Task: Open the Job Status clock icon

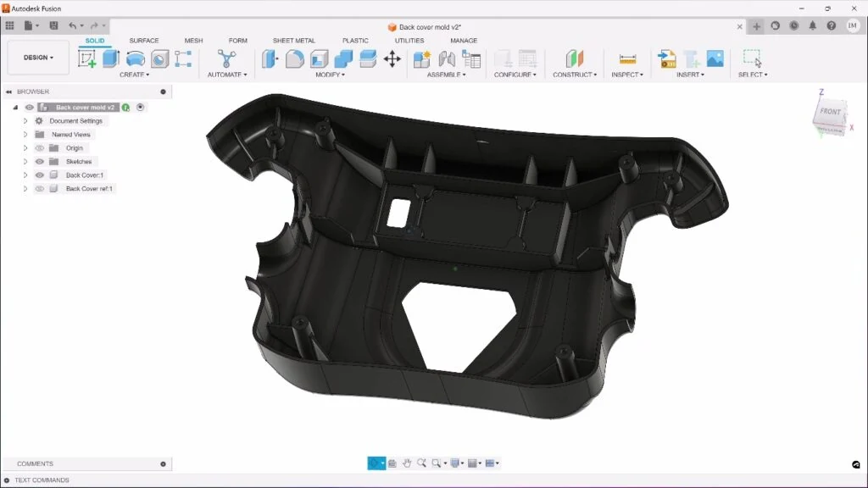Action: 793,26
